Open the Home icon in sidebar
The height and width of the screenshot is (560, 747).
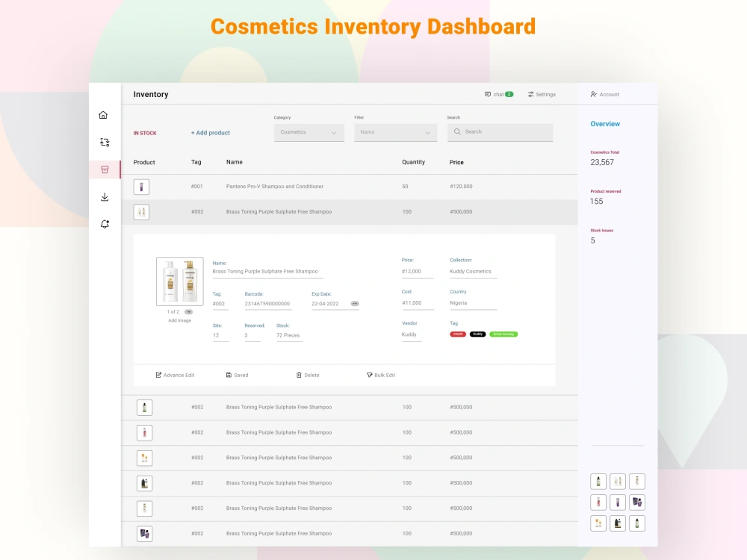pyautogui.click(x=103, y=115)
